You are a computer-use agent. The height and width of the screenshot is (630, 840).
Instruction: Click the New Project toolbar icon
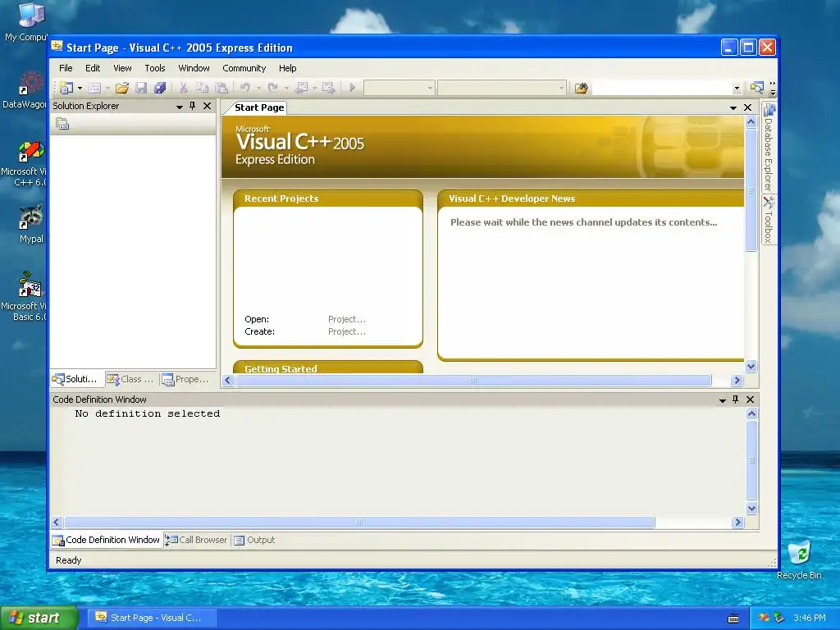coord(66,87)
